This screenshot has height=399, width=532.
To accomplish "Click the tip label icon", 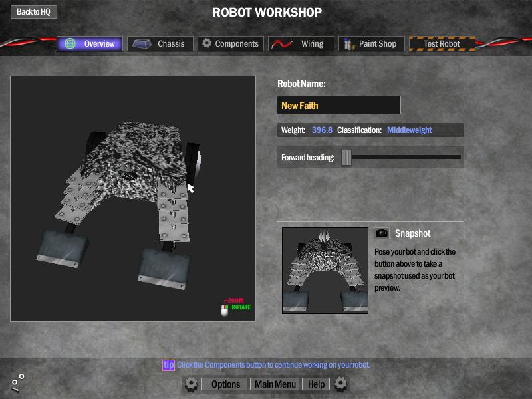I will (168, 365).
